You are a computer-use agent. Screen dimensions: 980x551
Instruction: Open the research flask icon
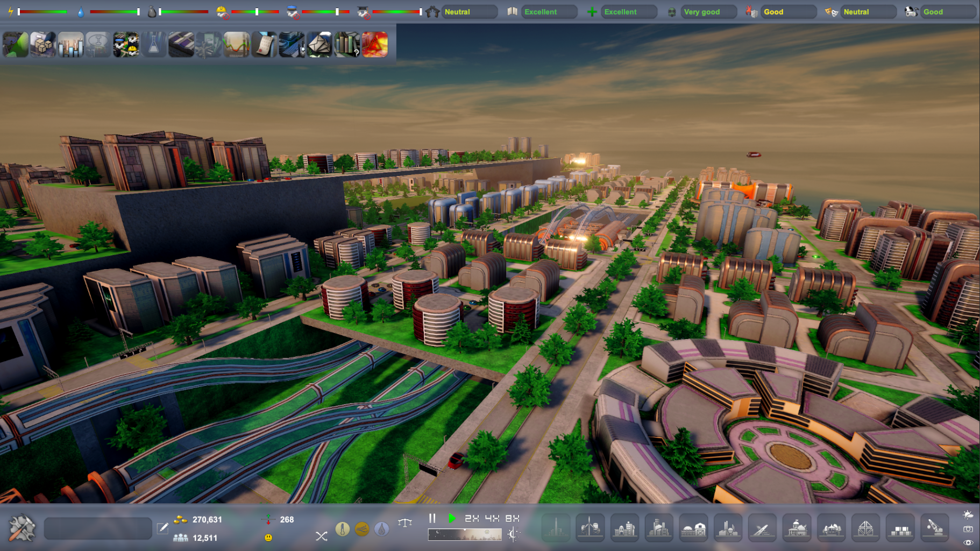point(153,45)
